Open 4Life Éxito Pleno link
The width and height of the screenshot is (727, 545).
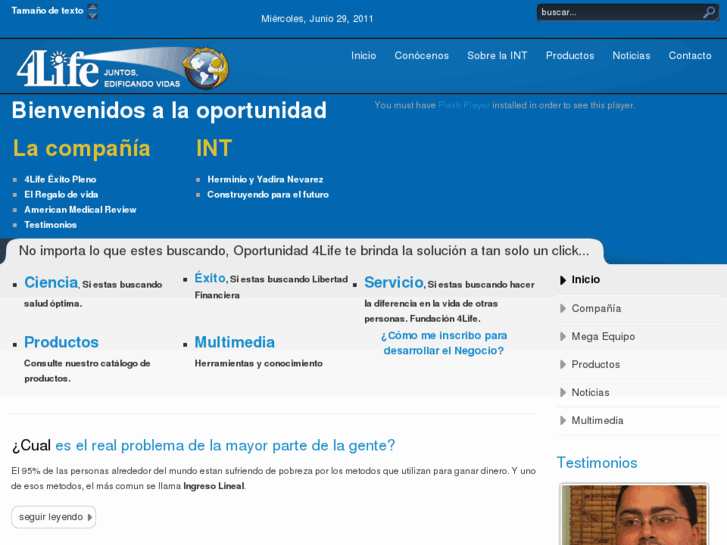click(60, 180)
